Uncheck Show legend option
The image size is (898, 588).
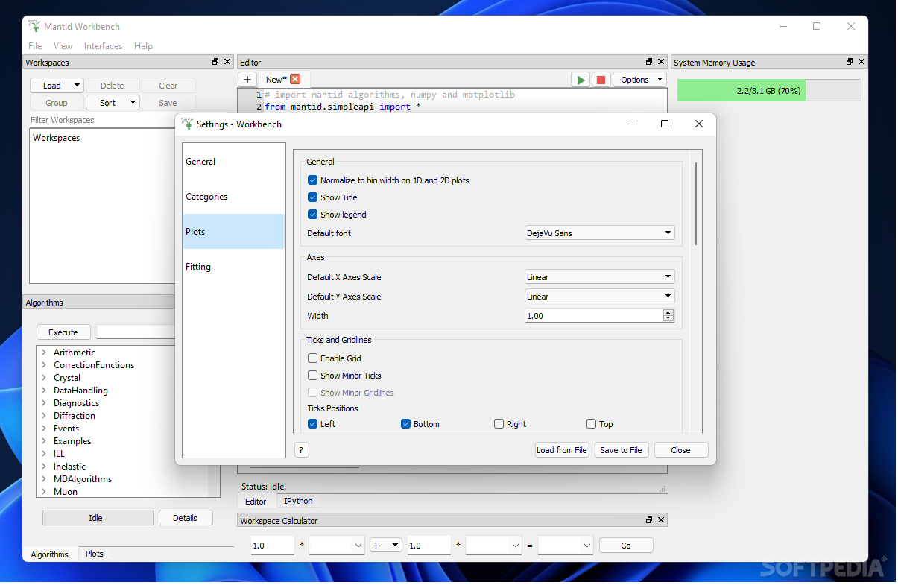pyautogui.click(x=312, y=215)
